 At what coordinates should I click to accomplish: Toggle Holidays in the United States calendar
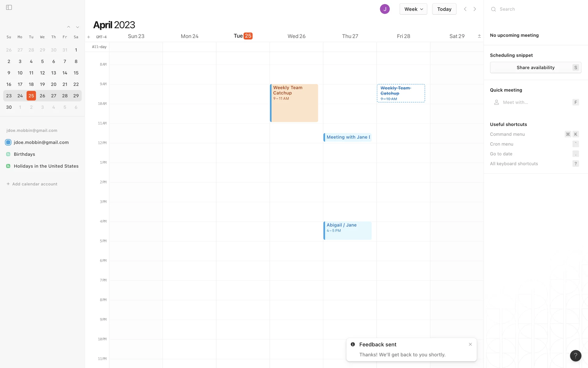[x=8, y=166]
